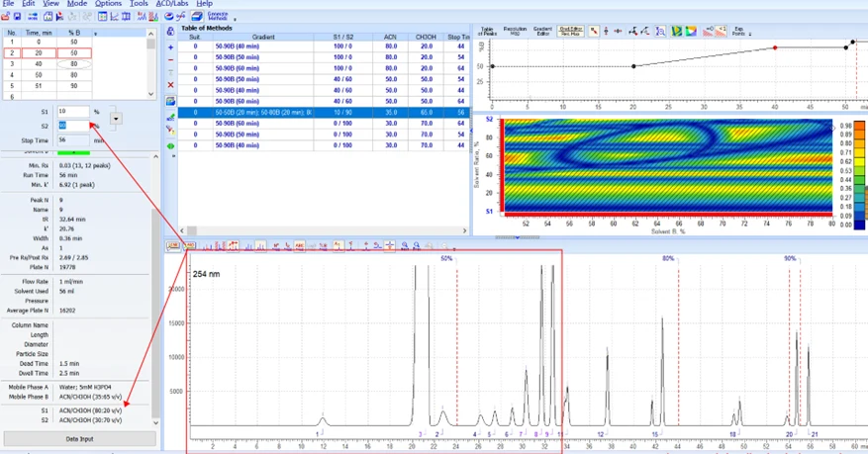Screen dimensions: 868x454
Task: Click the green circle icon beside the methods table
Action: 170,146
